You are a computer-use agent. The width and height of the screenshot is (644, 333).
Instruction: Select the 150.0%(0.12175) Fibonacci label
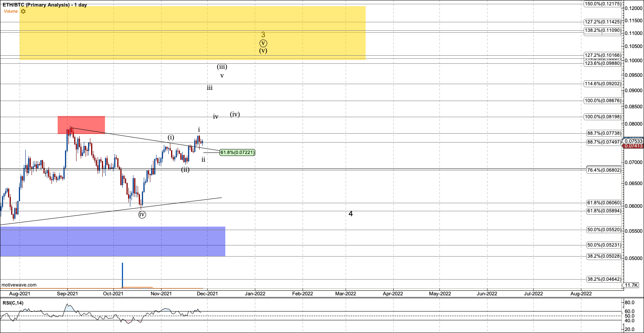pyautogui.click(x=602, y=4)
